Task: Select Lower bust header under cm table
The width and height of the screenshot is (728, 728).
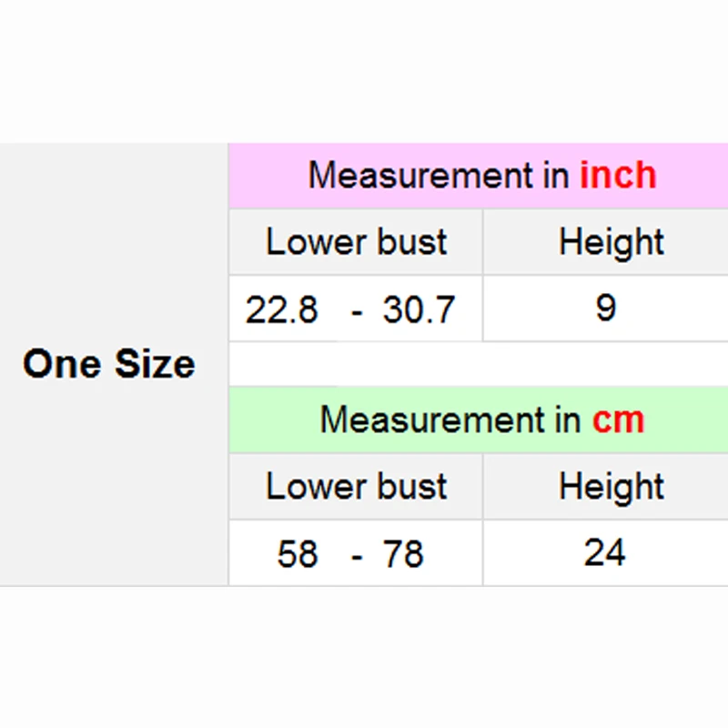Action: [356, 487]
